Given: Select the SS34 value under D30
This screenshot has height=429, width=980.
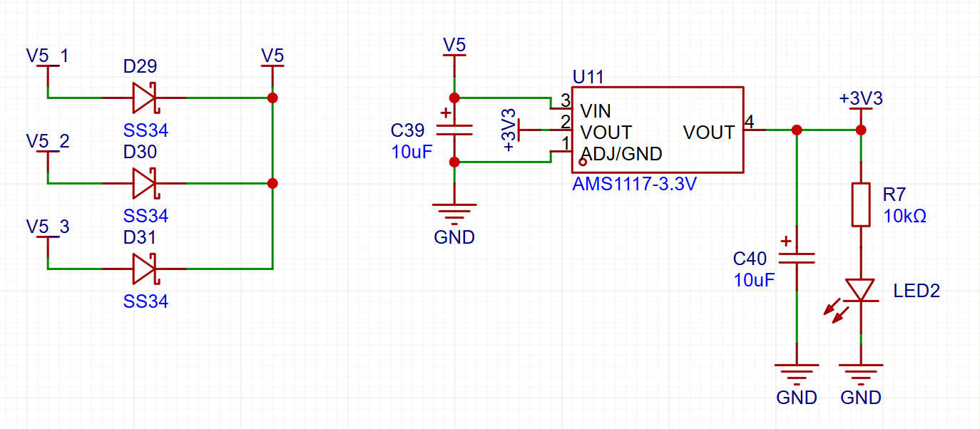Looking at the screenshot, I should (x=146, y=216).
